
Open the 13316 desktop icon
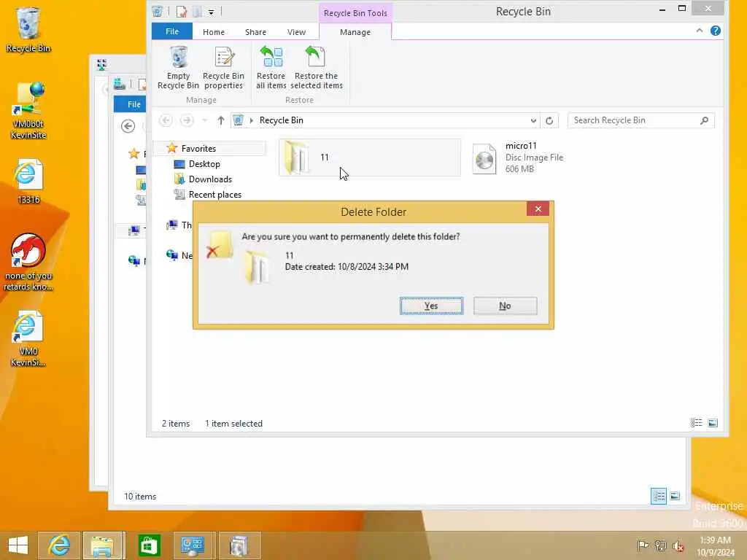coord(28,182)
